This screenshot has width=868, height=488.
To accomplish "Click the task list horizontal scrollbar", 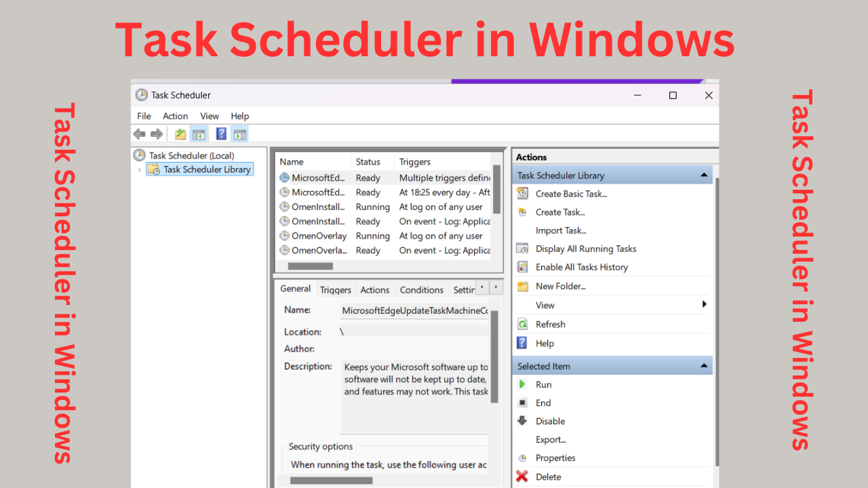I will (311, 266).
